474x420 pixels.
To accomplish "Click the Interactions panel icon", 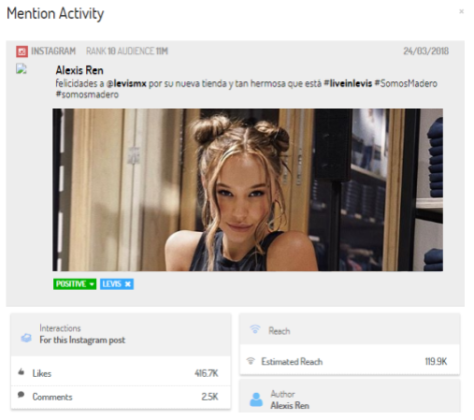I will click(x=26, y=338).
